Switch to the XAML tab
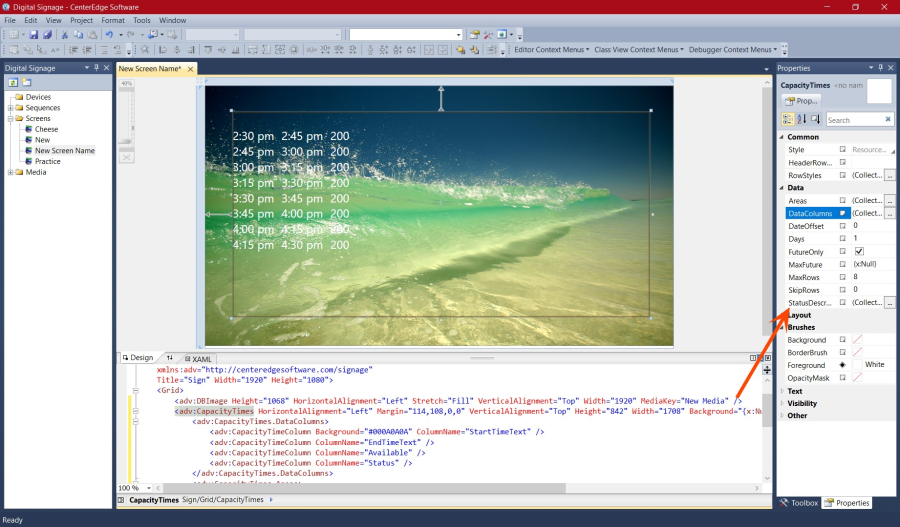Image resolution: width=900 pixels, height=527 pixels. 198,358
